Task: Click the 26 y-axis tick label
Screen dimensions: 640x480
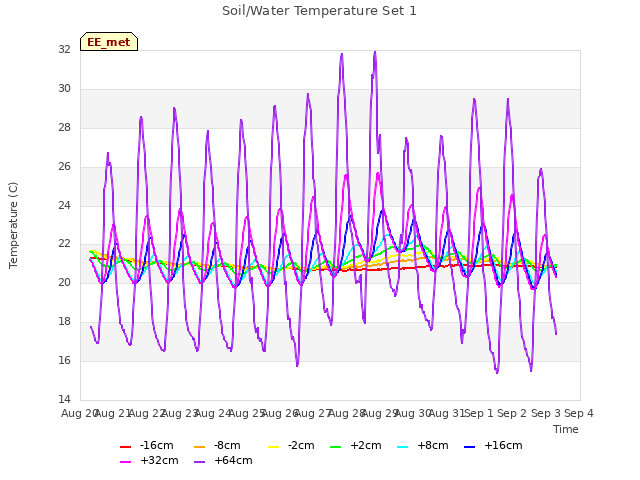Action: (x=64, y=167)
